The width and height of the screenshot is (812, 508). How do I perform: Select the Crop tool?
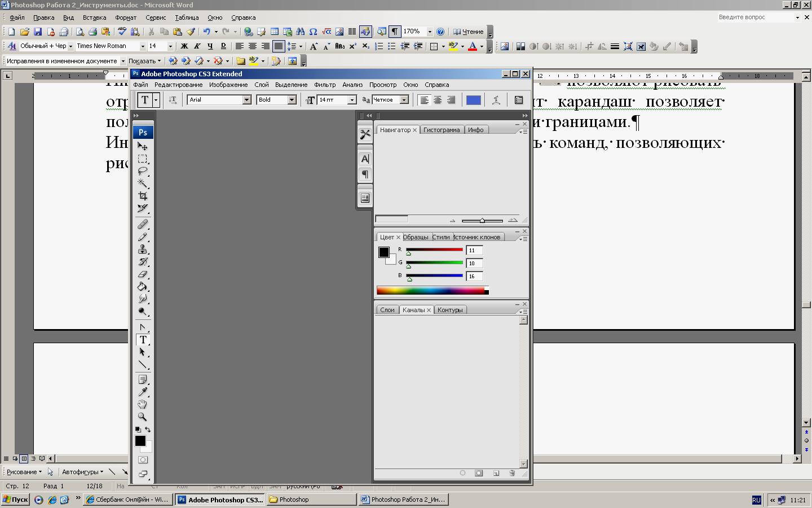[x=143, y=196]
